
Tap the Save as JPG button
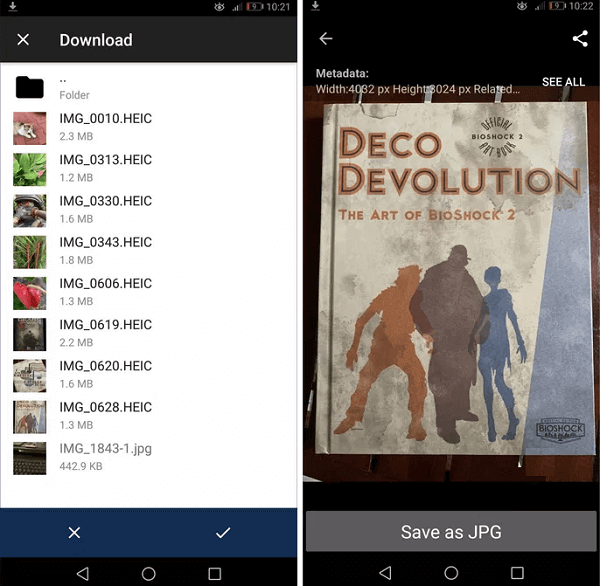point(451,532)
